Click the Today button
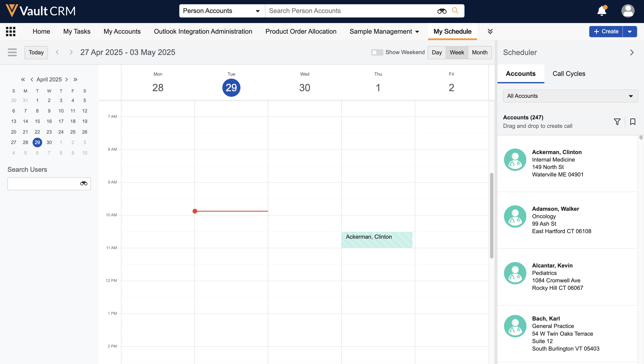 pyautogui.click(x=36, y=52)
